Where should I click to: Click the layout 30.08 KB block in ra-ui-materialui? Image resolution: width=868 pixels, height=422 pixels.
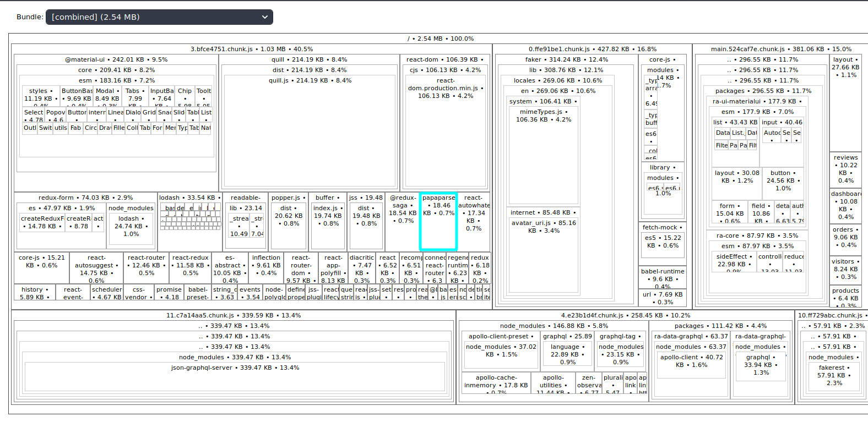coord(736,184)
